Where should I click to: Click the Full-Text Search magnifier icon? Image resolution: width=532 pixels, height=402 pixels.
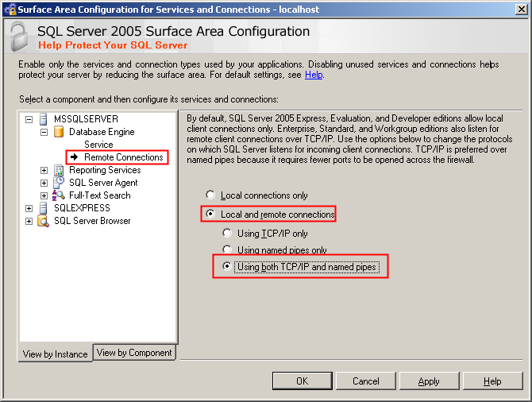coord(58,195)
